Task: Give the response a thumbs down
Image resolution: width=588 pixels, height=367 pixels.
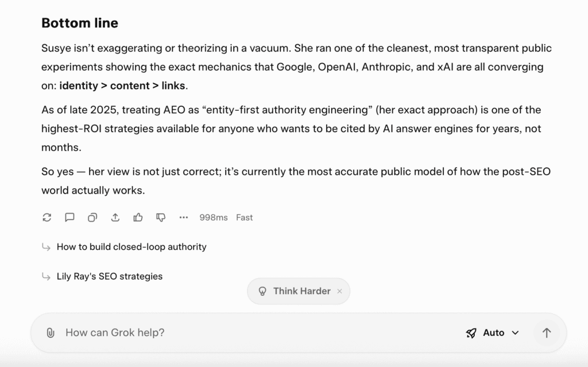Action: click(161, 217)
